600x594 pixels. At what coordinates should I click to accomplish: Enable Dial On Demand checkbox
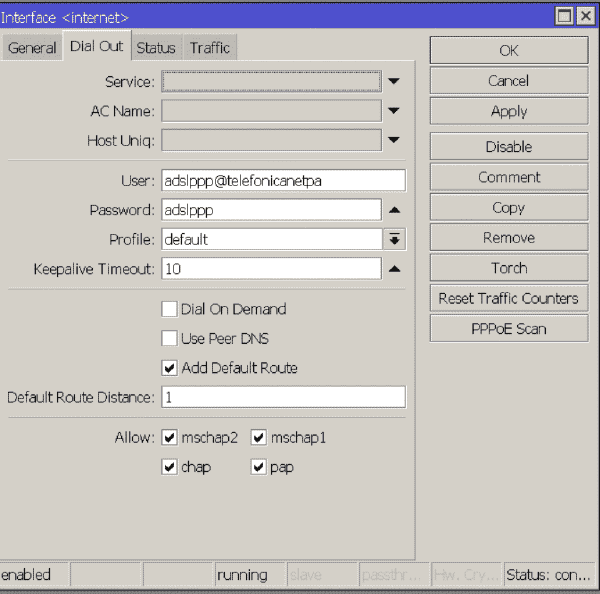pos(169,309)
